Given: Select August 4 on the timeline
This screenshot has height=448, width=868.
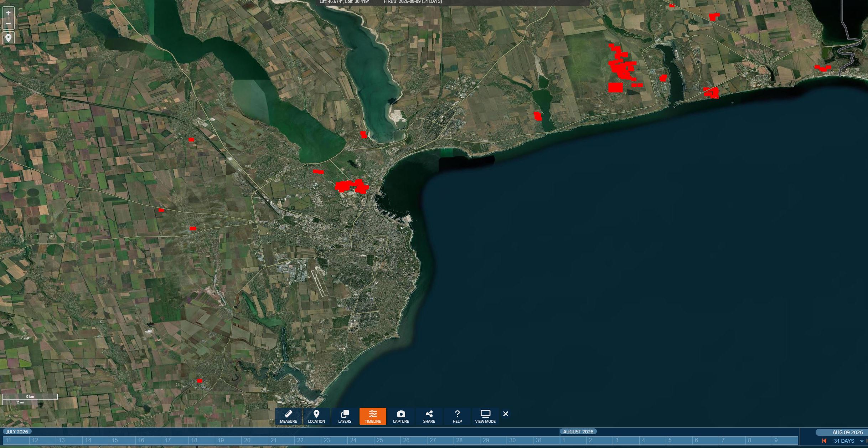Looking at the screenshot, I should click(x=653, y=441).
